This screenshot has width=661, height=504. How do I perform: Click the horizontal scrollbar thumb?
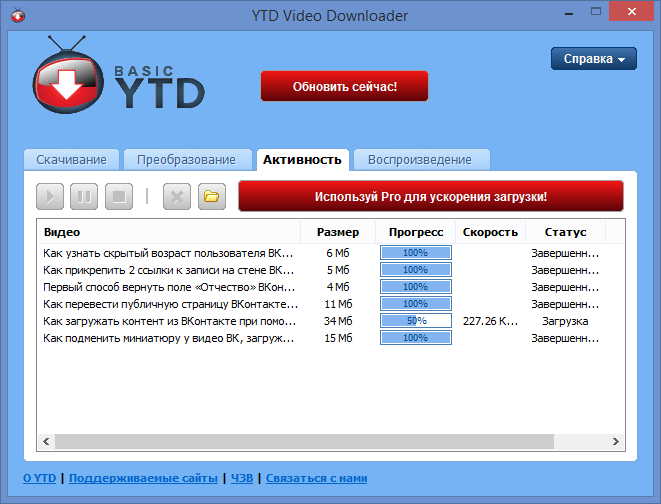tap(304, 442)
